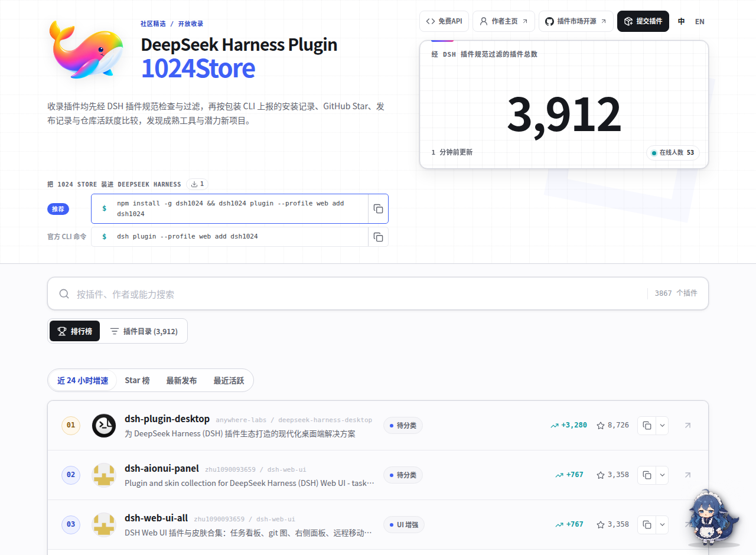Open dsh-plugin-desktop terminal avatar icon
This screenshot has height=555, width=756.
click(x=104, y=426)
